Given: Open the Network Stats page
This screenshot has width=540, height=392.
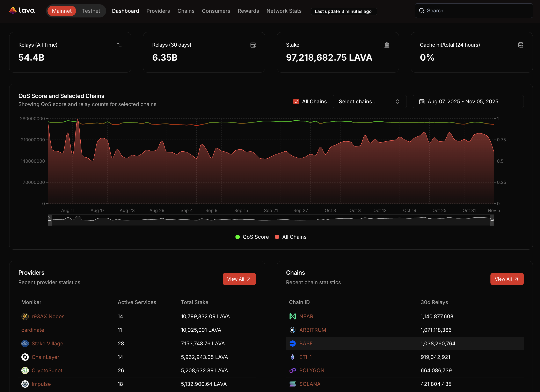Looking at the screenshot, I should coord(284,11).
